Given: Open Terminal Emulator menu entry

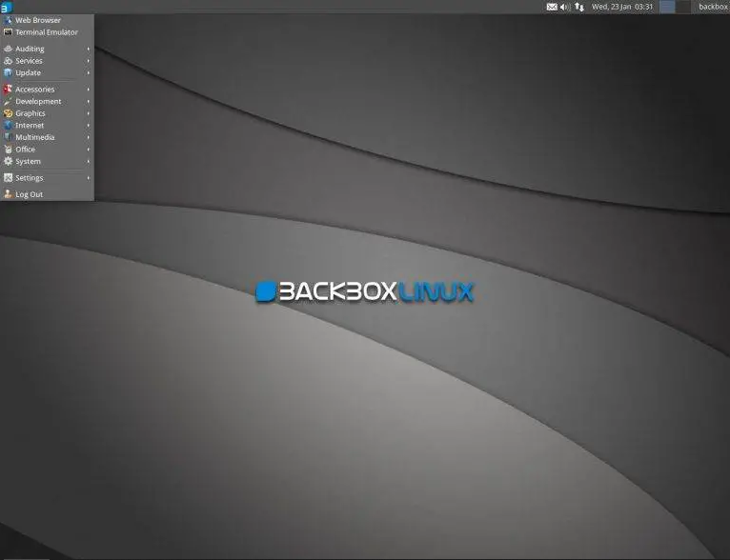Looking at the screenshot, I should click(47, 32).
